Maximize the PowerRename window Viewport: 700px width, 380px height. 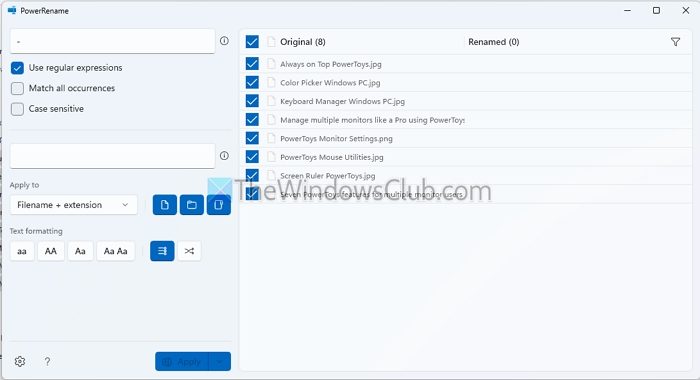[656, 10]
